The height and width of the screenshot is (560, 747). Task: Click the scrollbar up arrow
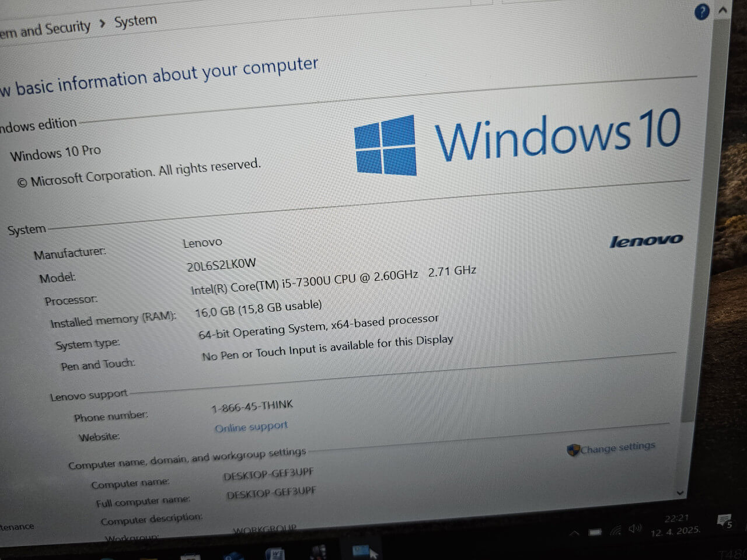click(x=722, y=10)
